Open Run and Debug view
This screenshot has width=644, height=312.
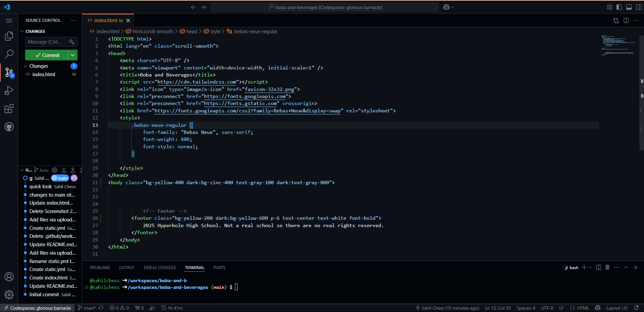pos(9,91)
